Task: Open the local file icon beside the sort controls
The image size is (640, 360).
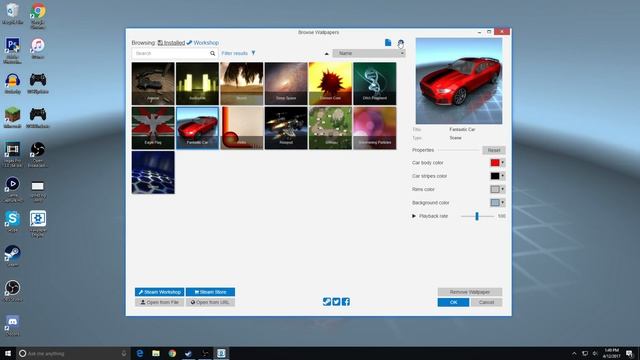Action: click(388, 42)
